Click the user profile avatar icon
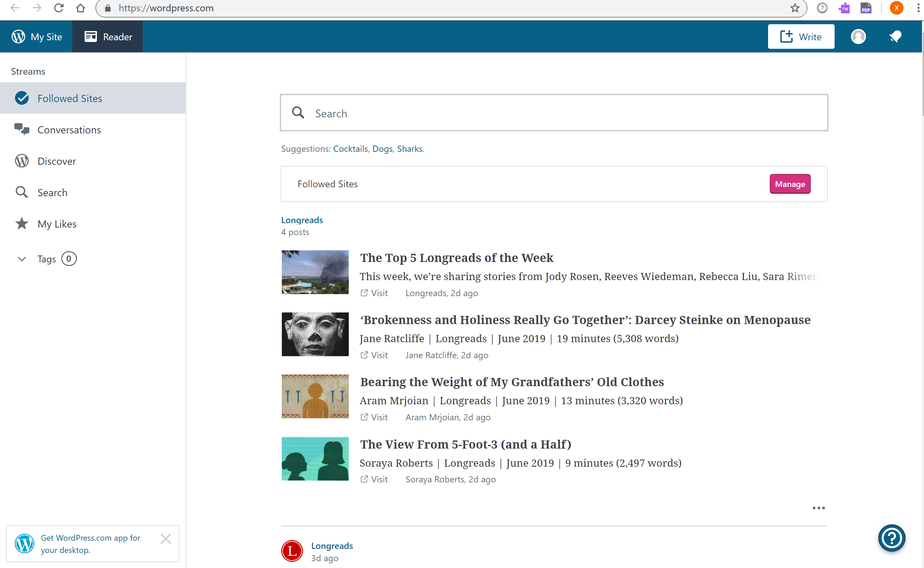The width and height of the screenshot is (924, 568). (x=858, y=37)
